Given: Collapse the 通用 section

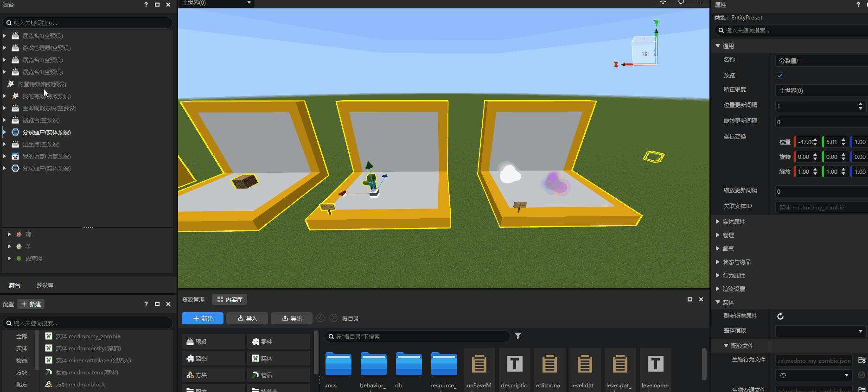Looking at the screenshot, I should pos(718,46).
